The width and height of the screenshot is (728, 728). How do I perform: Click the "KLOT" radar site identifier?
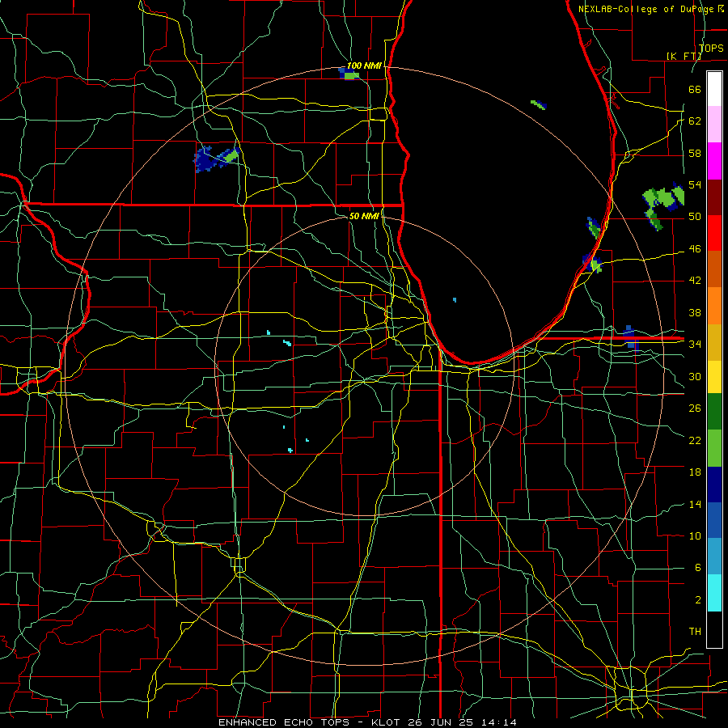coord(387,722)
